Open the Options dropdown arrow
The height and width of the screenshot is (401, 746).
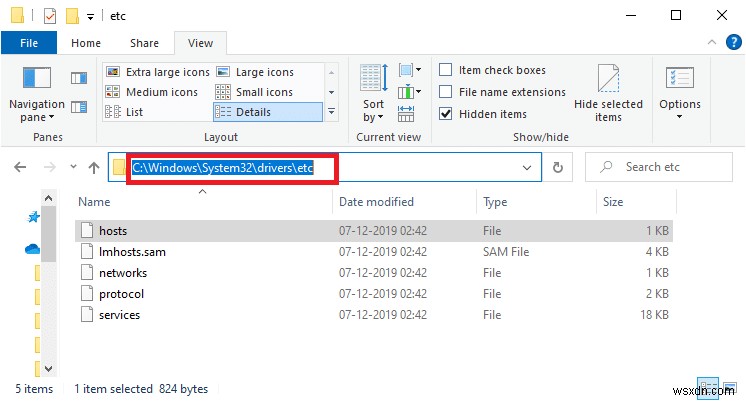[679, 117]
